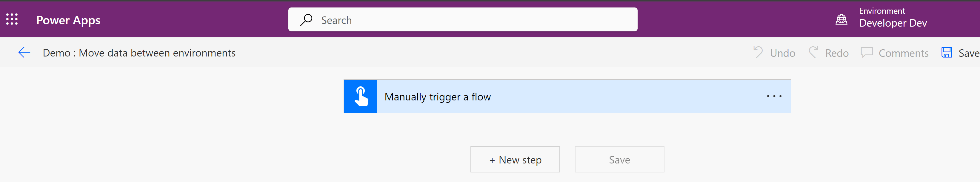
Task: Click the back arrow beside flow title
Action: [24, 53]
